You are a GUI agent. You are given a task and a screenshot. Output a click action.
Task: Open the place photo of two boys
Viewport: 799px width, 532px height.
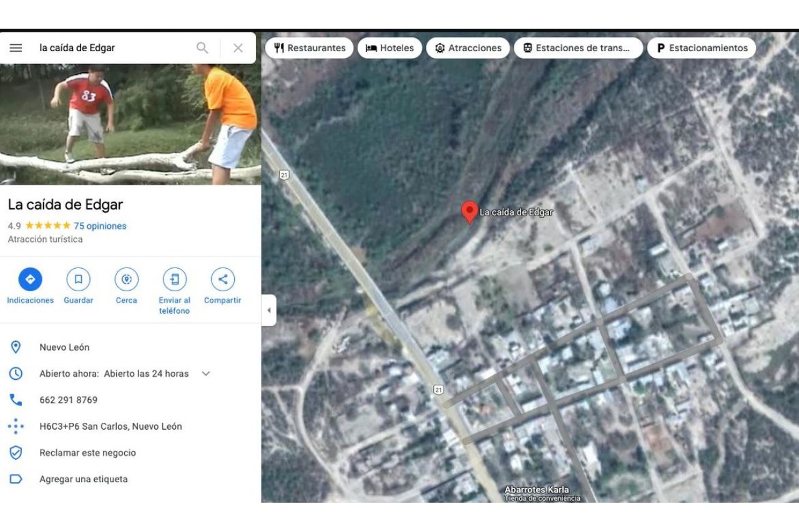click(x=130, y=124)
